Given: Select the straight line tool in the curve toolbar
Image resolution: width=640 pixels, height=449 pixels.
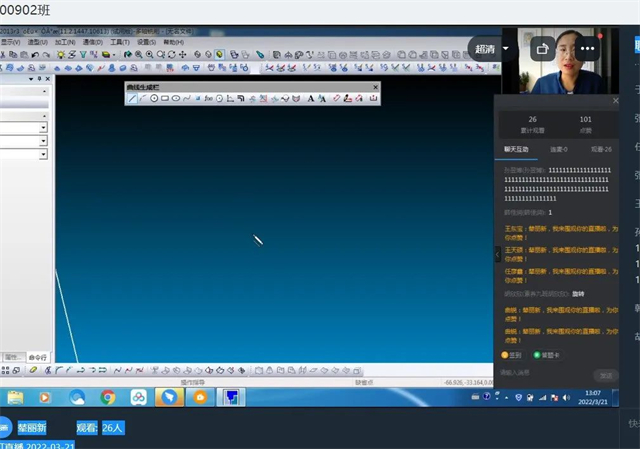Looking at the screenshot, I should (x=132, y=98).
